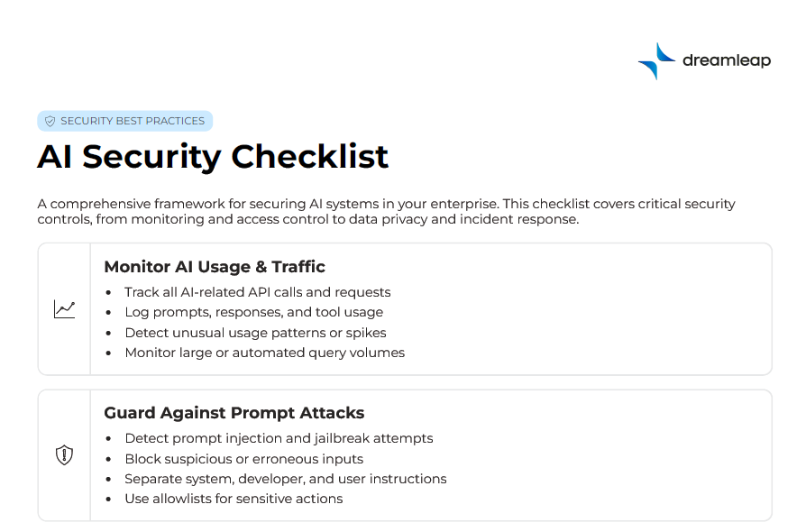This screenshot has height=532, width=806.
Task: Select Separate system, developer, user instructions
Action: point(286,479)
